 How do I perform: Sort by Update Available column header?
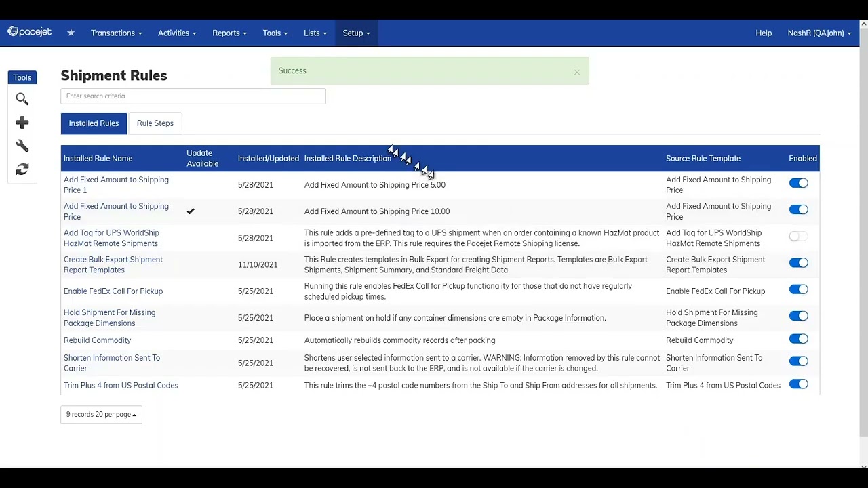(x=203, y=159)
